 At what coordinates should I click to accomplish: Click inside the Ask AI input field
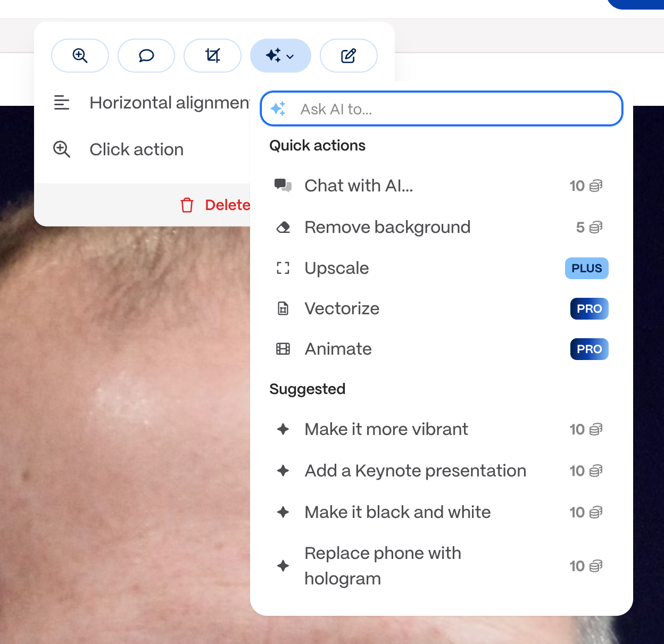pos(441,108)
